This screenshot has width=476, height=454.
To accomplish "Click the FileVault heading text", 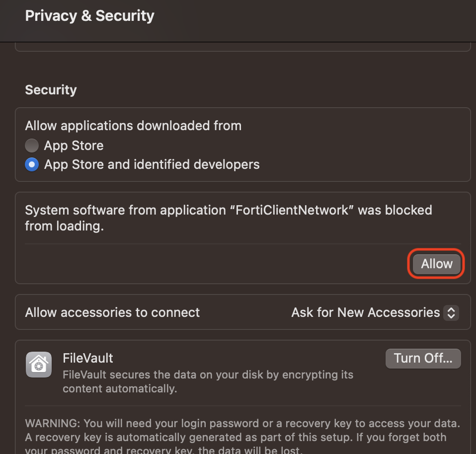I will tap(88, 358).
